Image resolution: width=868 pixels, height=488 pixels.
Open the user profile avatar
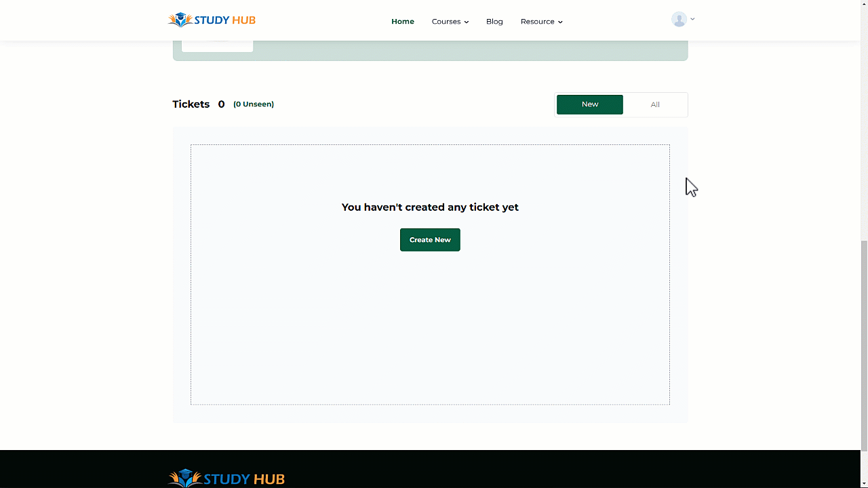tap(679, 20)
